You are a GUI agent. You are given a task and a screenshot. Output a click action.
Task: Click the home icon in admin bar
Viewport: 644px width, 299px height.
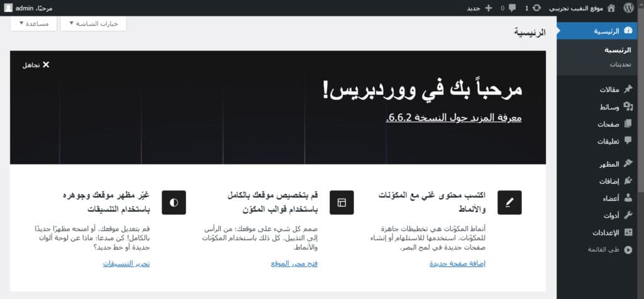coord(611,8)
